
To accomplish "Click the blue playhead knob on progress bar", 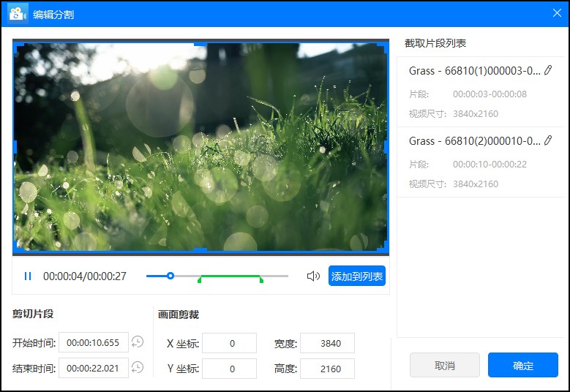I will [170, 276].
